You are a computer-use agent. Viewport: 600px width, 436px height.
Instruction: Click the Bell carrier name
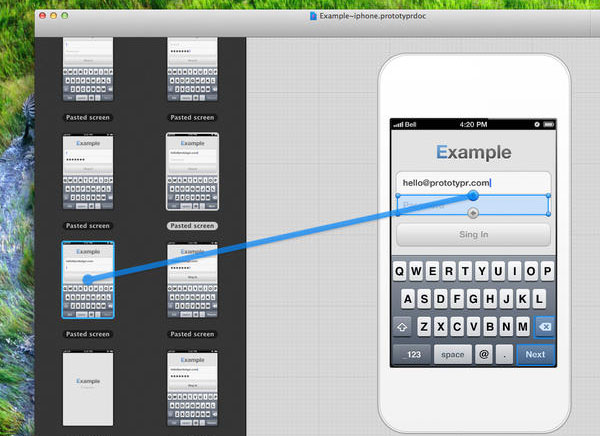pos(410,124)
